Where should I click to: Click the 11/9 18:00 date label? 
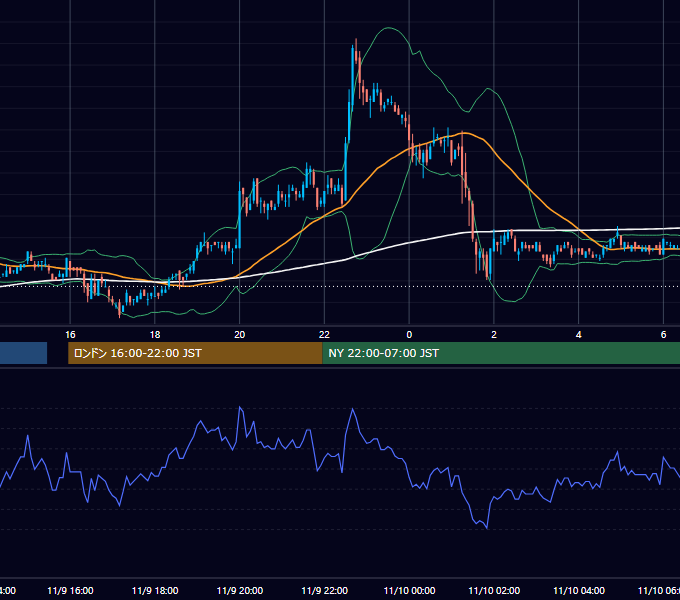(155, 590)
